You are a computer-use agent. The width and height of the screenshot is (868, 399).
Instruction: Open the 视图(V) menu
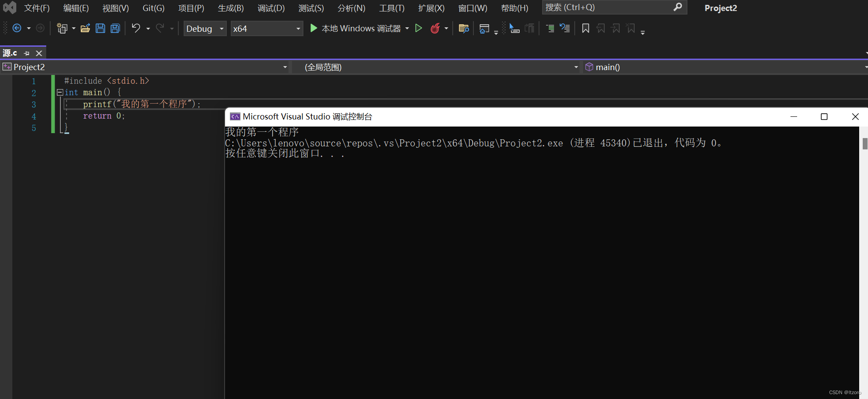[115, 8]
